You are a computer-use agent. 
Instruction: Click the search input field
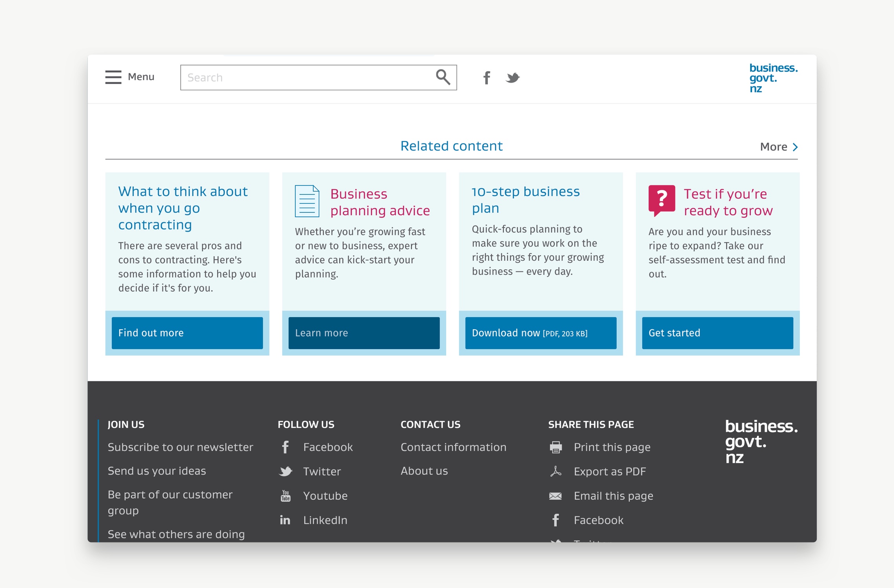[x=318, y=77]
